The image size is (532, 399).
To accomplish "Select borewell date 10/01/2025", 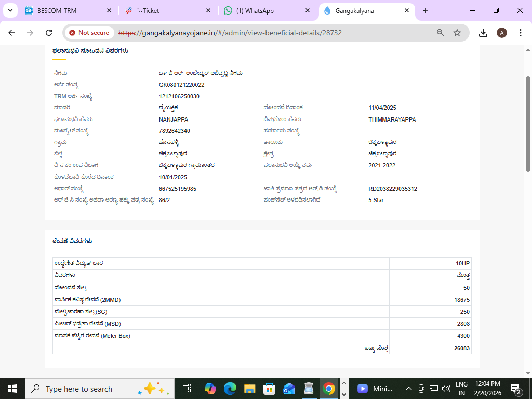I will [172, 177].
